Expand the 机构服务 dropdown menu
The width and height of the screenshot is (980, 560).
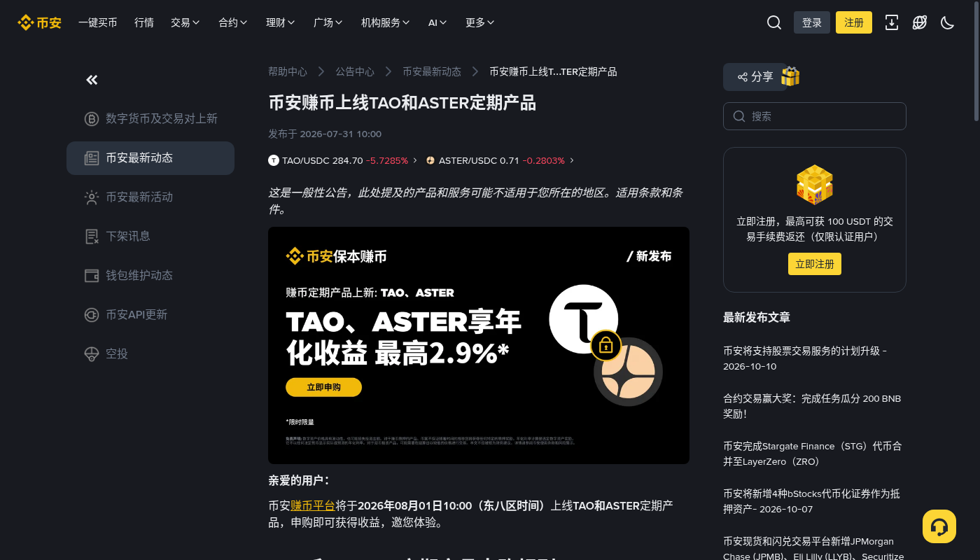(x=386, y=22)
